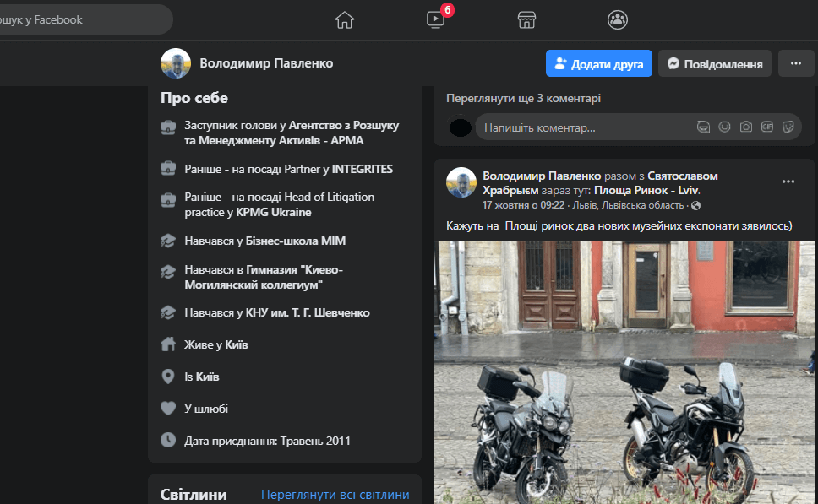Open Бізнес-школа МІМ education link
This screenshot has height=504, width=818.
tap(295, 241)
